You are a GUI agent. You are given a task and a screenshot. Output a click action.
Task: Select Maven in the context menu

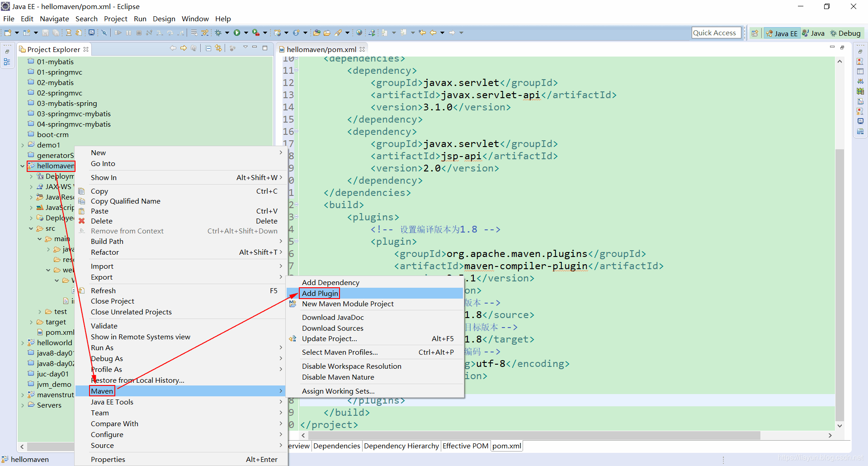[180, 391]
